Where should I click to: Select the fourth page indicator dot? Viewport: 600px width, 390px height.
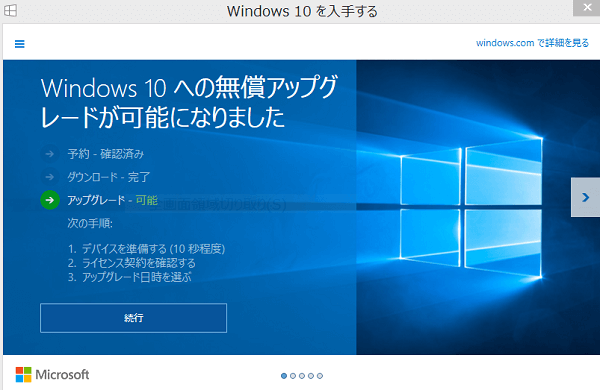(x=311, y=376)
